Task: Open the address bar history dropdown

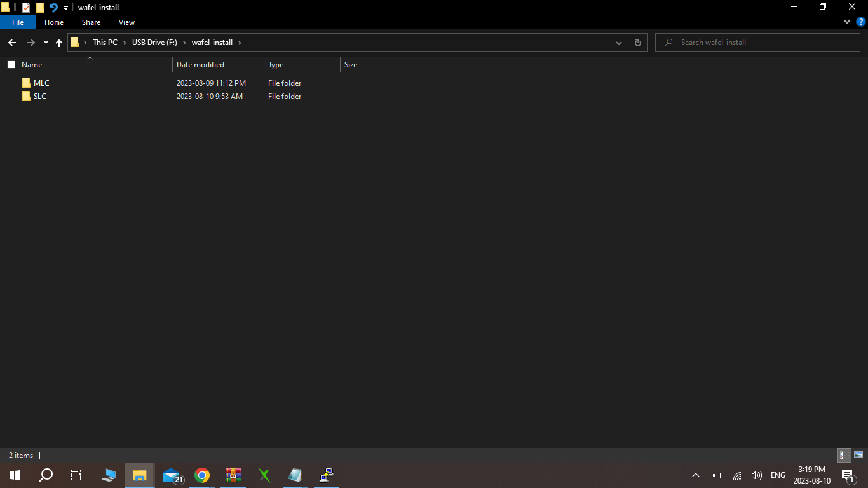Action: [619, 43]
